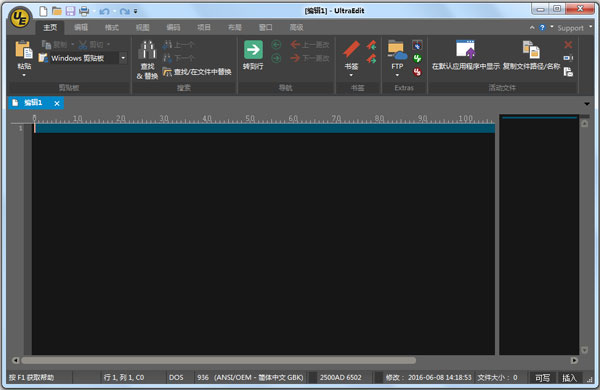600x390 pixels.
Task: Go to Next Change (下一更改) red arrow
Action: (x=310, y=58)
